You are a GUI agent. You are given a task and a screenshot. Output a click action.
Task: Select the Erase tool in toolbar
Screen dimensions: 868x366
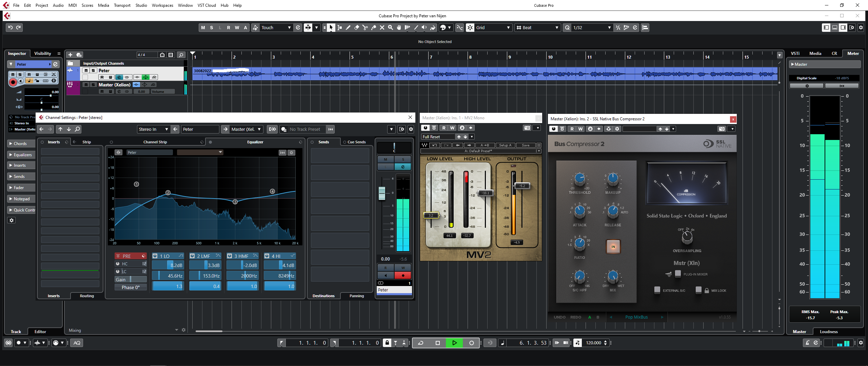click(356, 27)
